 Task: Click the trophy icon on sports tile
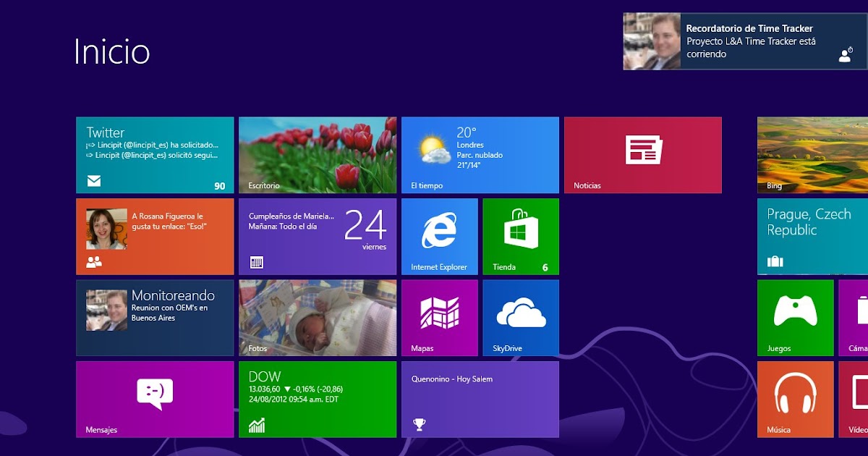pos(418,425)
